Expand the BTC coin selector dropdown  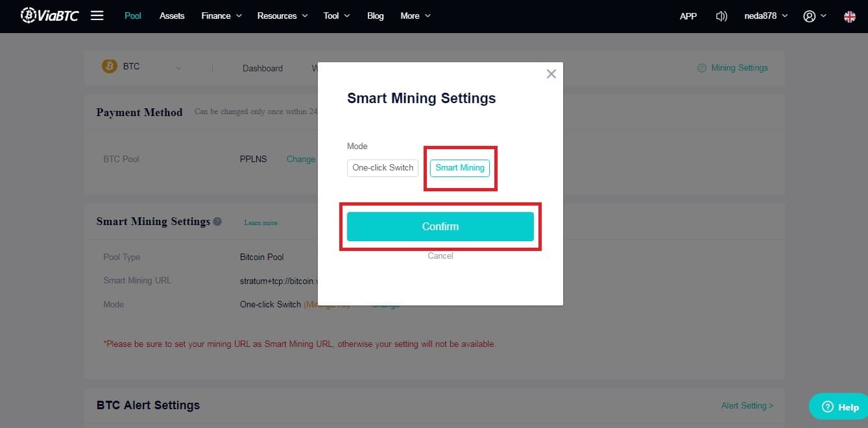coord(178,68)
